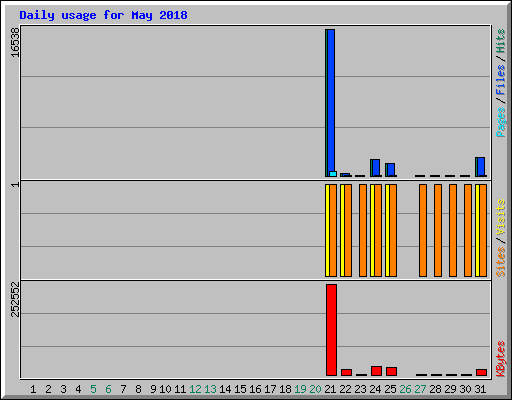Select the blue Files bar for day 24
Viewport: 512px width, 400px height.
376,168
